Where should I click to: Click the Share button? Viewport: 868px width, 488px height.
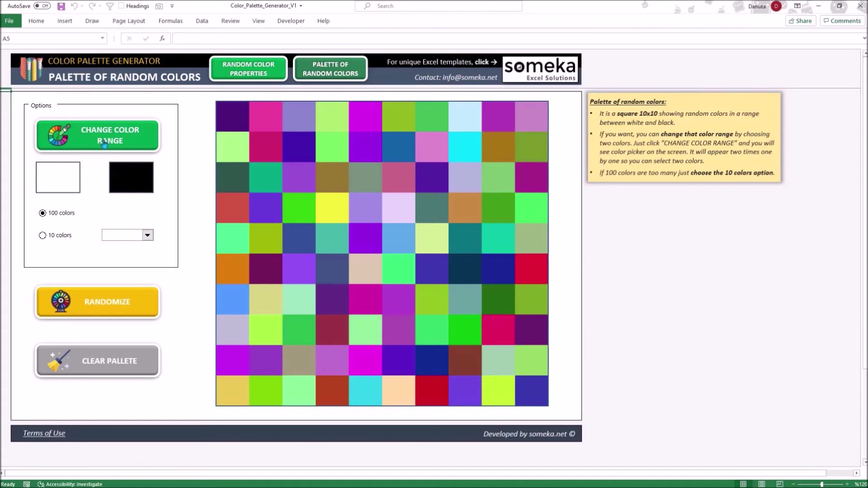[x=800, y=21]
